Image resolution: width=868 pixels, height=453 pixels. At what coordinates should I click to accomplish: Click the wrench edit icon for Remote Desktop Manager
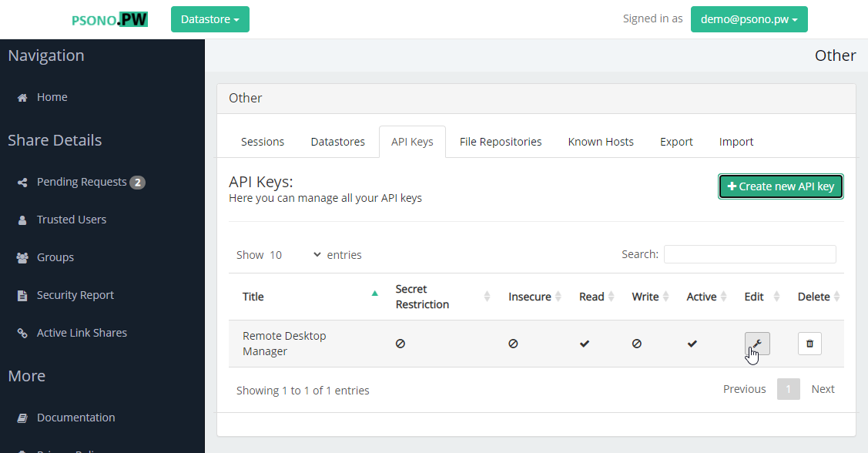point(757,344)
